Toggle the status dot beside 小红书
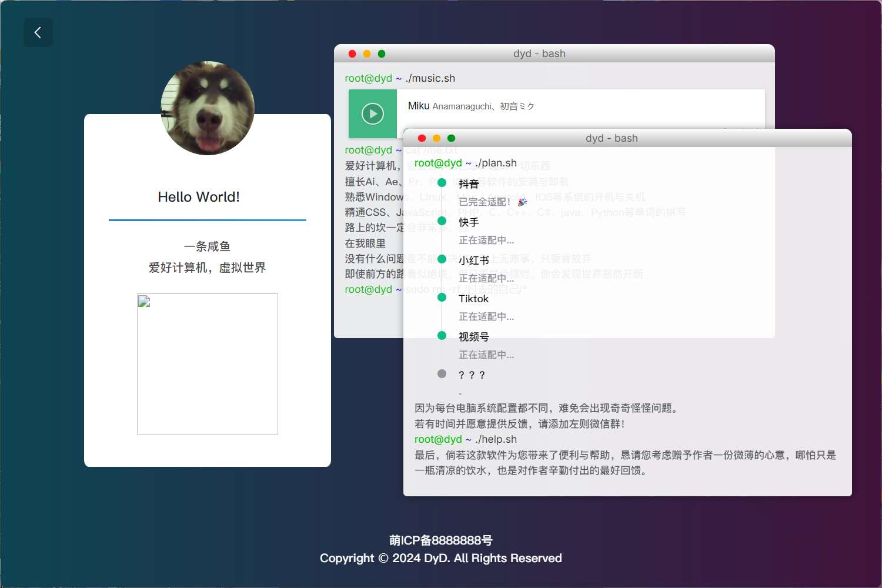882x588 pixels. (x=442, y=259)
